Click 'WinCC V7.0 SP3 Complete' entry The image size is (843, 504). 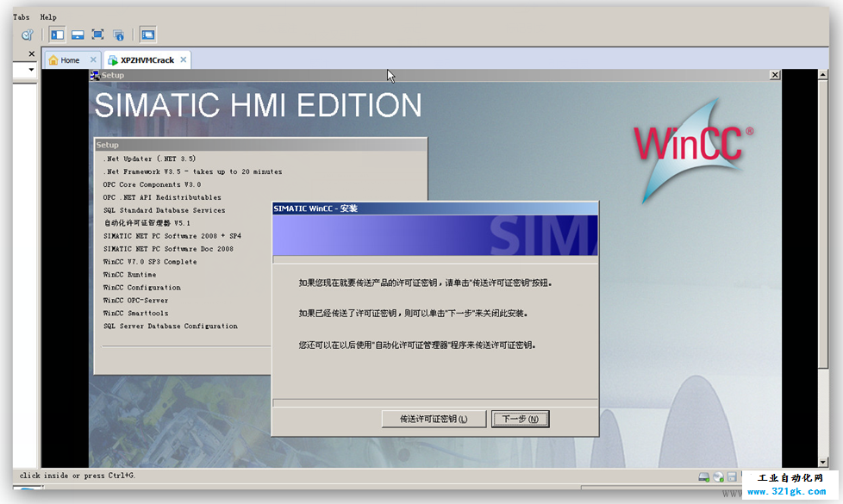[x=149, y=262]
